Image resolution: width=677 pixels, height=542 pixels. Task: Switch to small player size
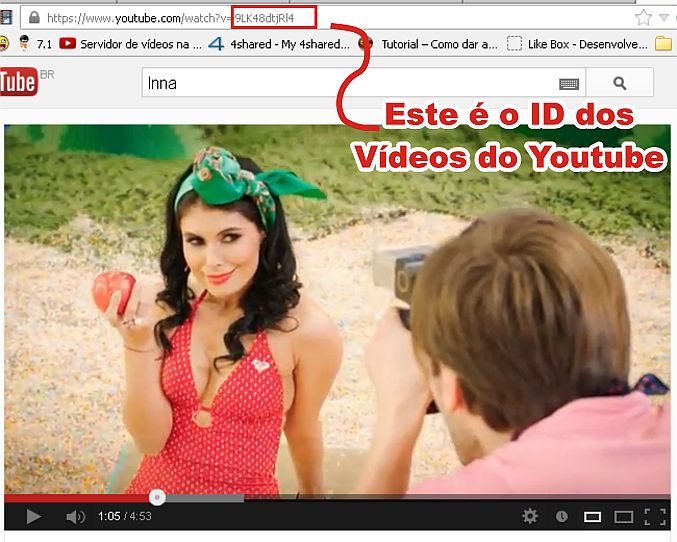[592, 517]
